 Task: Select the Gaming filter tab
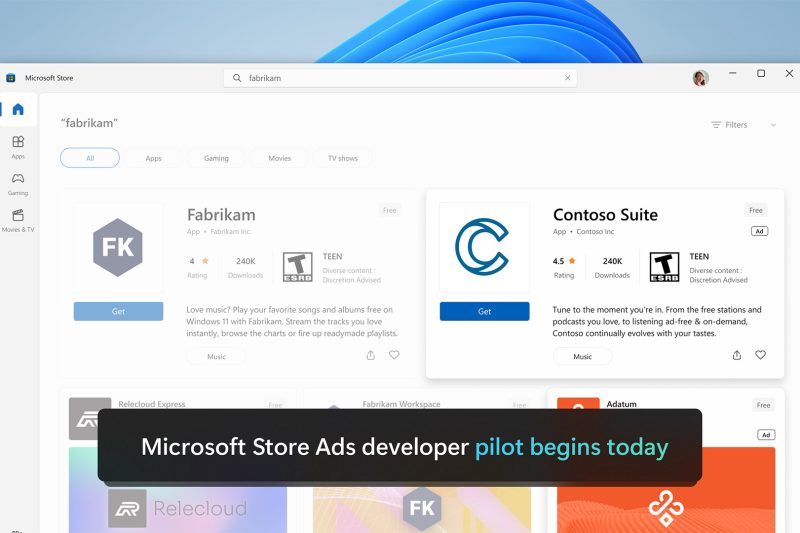point(216,158)
